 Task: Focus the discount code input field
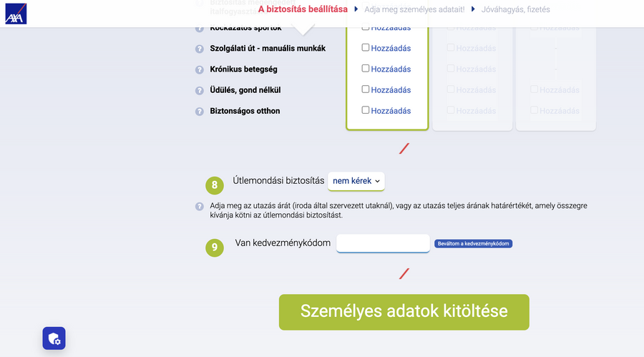(x=383, y=243)
